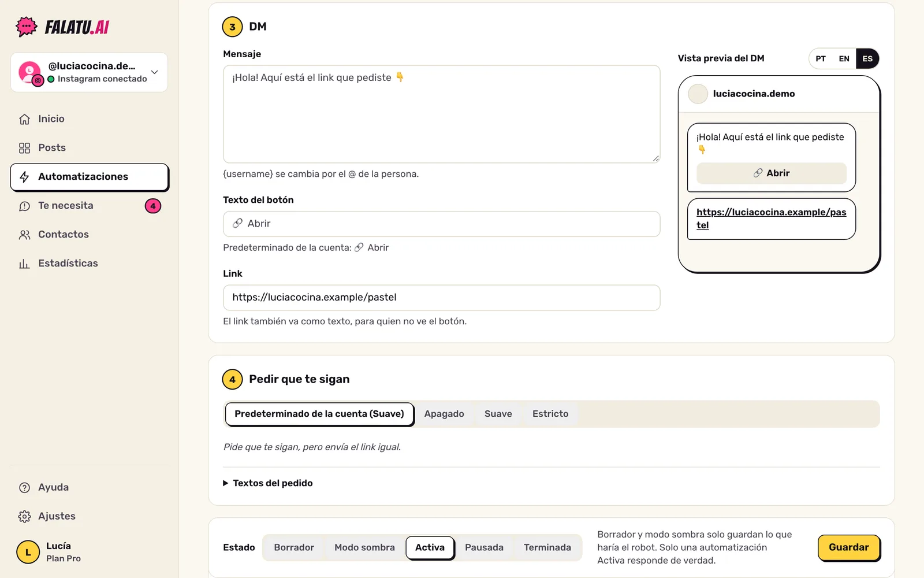Click the Abrir button in DM preview
The height and width of the screenshot is (578, 924).
tap(772, 173)
